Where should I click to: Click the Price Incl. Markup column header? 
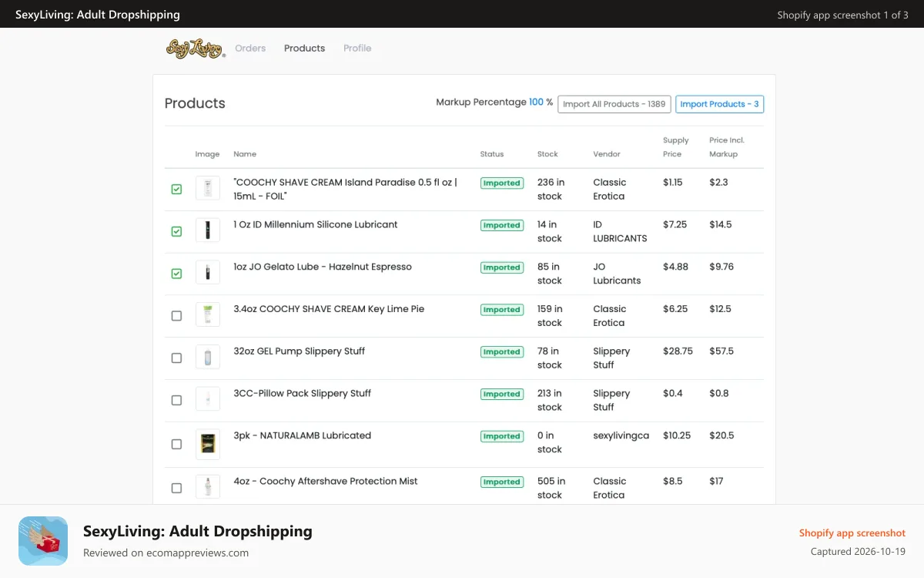[x=728, y=147]
